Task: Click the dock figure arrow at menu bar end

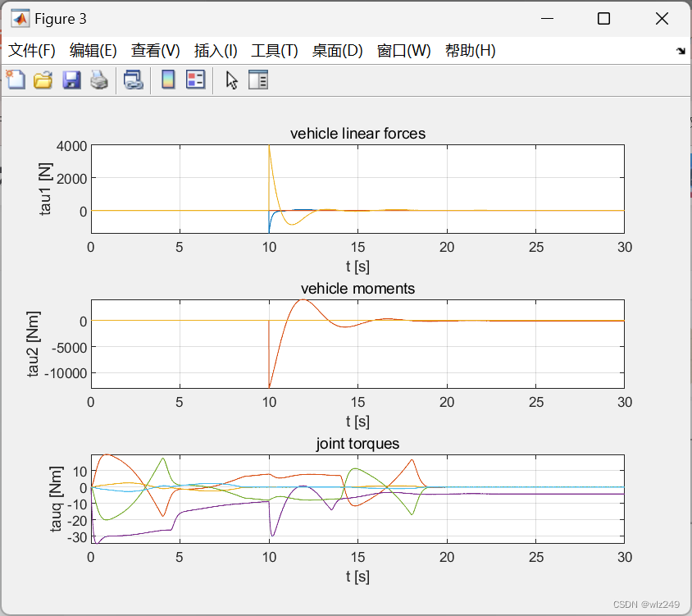Action: (x=681, y=51)
